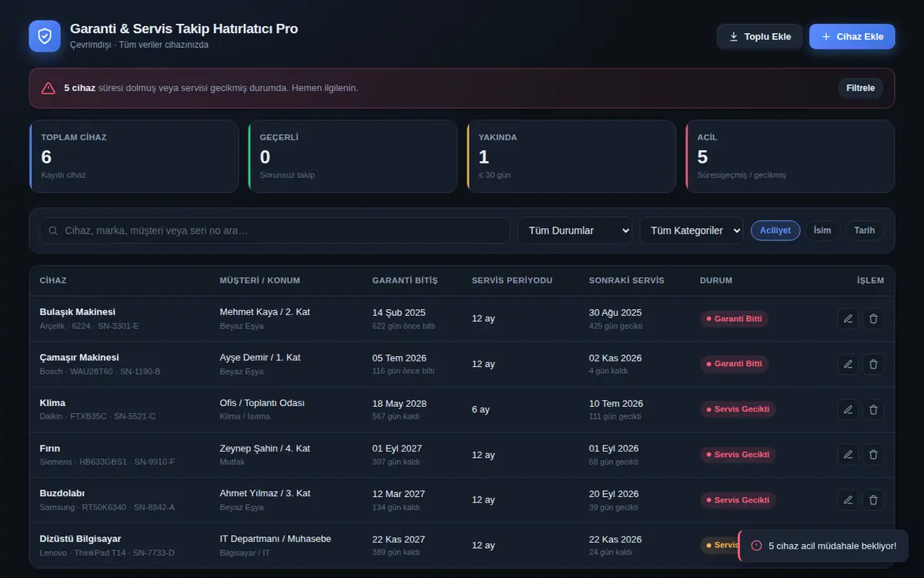The height and width of the screenshot is (578, 924).
Task: Click the shield app logo
Action: coord(45,36)
